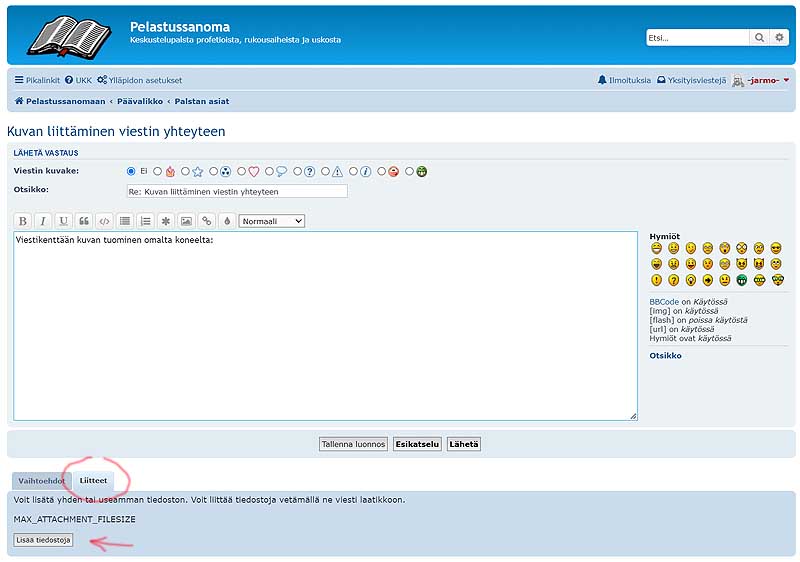The width and height of the screenshot is (800, 562).
Task: Open advanced search gear icon
Action: [x=780, y=38]
